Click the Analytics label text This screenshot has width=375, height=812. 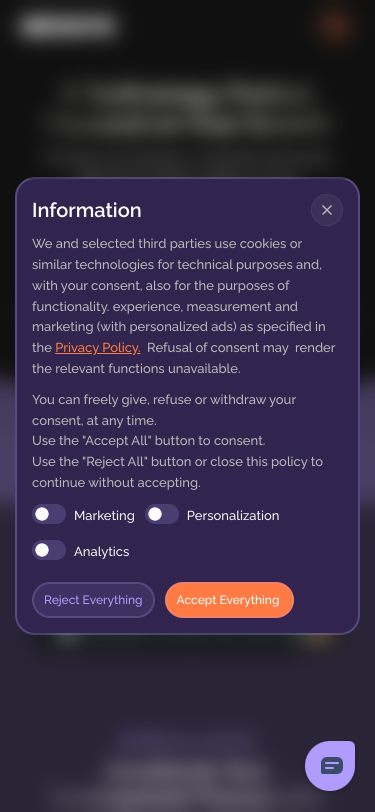point(102,552)
